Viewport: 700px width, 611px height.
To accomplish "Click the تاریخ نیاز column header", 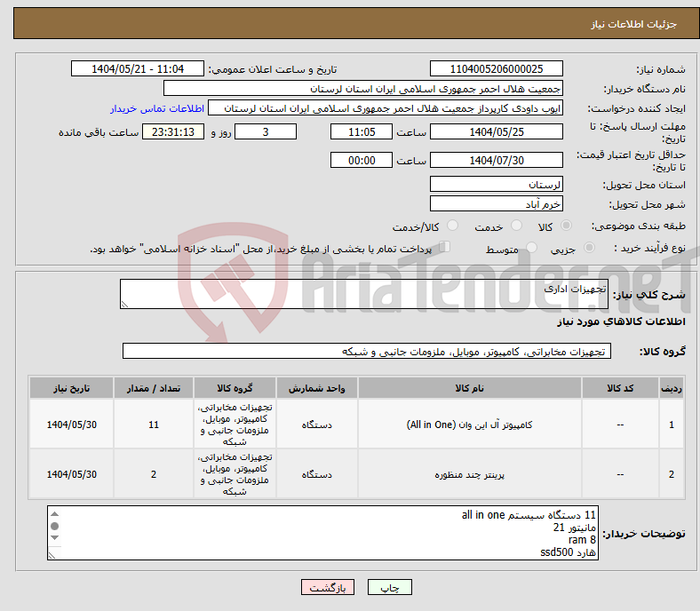I will click(71, 388).
